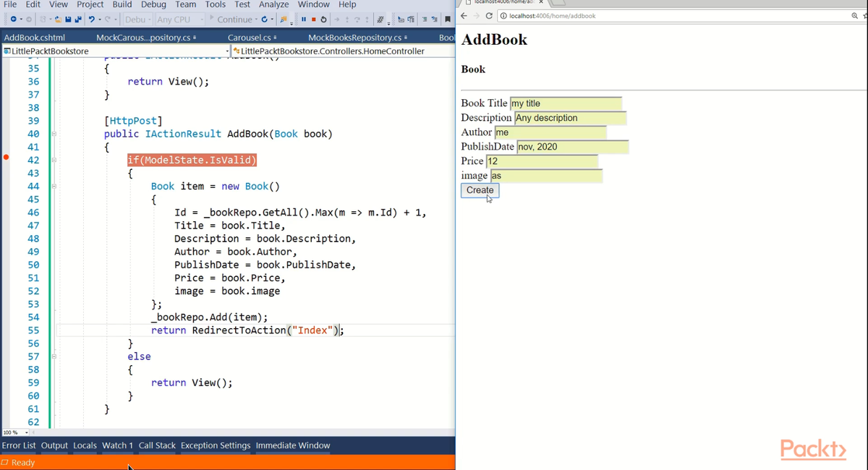This screenshot has height=470, width=868.
Task: Open the Immediate Window panel tab
Action: pos(293,445)
